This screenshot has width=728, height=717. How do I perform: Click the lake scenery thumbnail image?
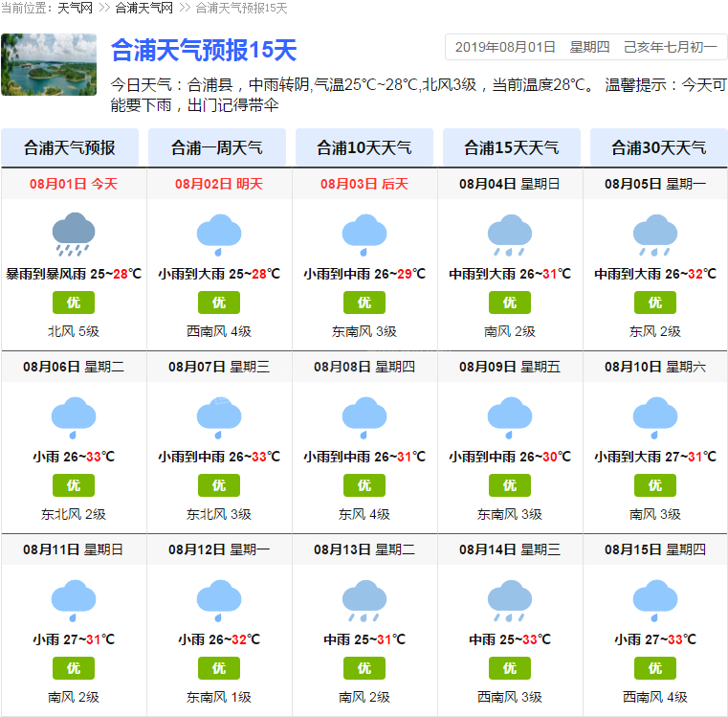pyautogui.click(x=49, y=65)
